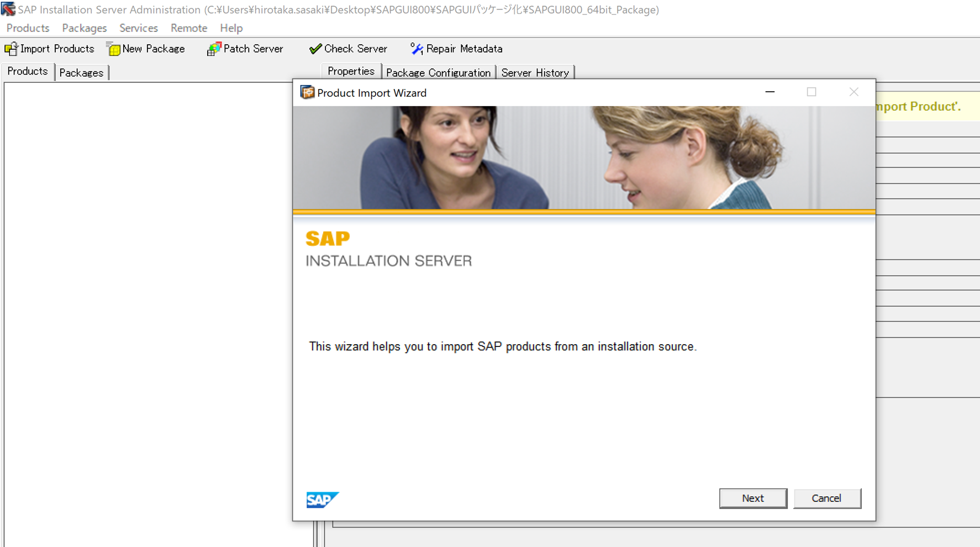Image resolution: width=980 pixels, height=547 pixels.
Task: Select New Package label in toolbar
Action: tap(154, 49)
